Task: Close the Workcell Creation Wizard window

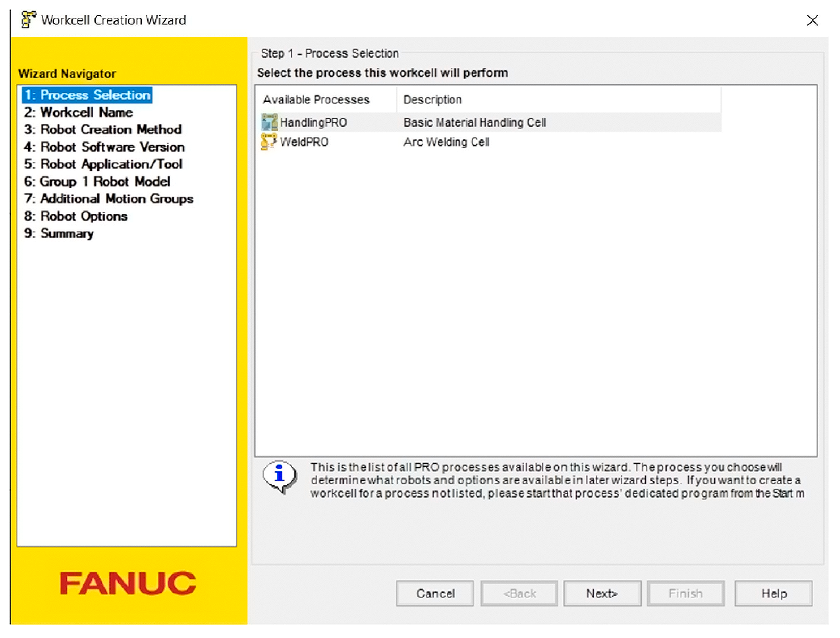Action: point(812,20)
